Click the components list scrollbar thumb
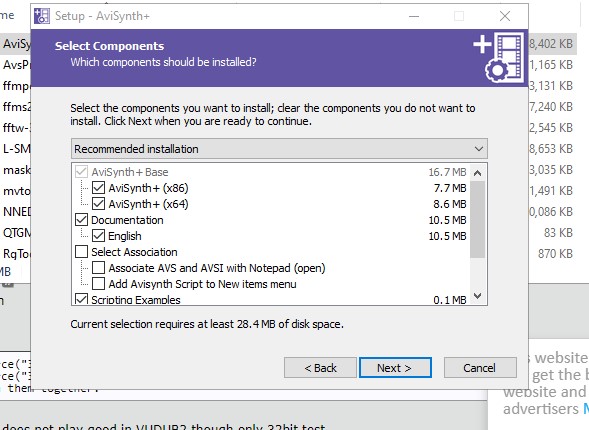Image resolution: width=589 pixels, height=430 pixels. pyautogui.click(x=477, y=219)
